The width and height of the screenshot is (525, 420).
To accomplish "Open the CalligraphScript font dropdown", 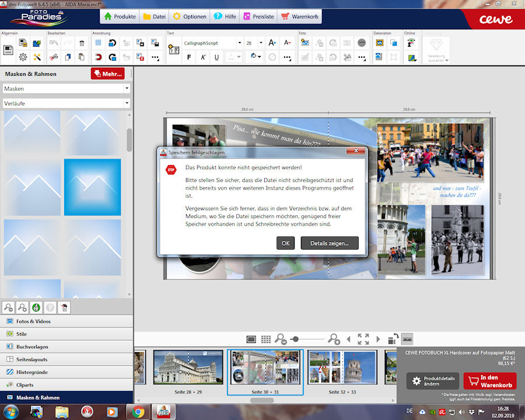I will click(x=239, y=43).
